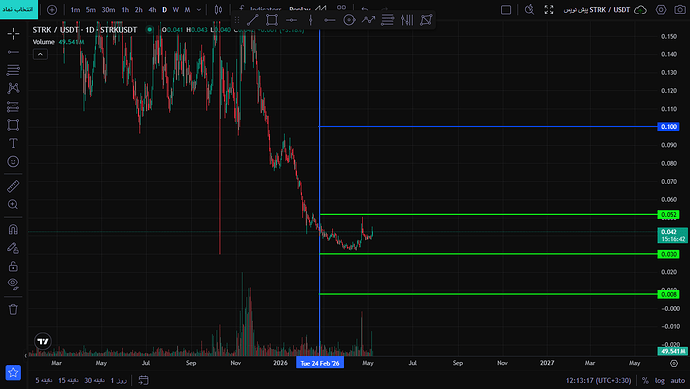Switch to the 30m timeframe
The image size is (690, 389).
[x=108, y=10]
